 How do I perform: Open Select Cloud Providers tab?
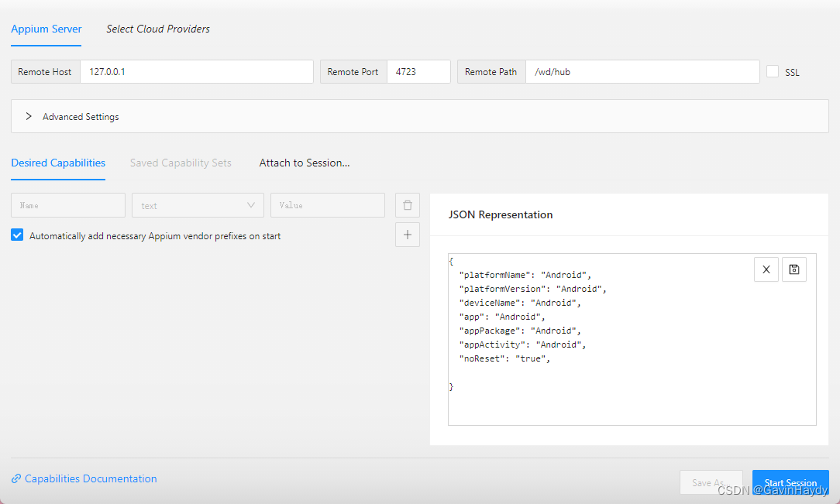[x=157, y=29]
